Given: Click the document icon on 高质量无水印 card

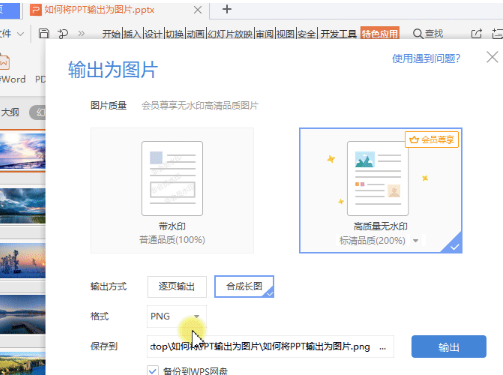Looking at the screenshot, I should click(x=378, y=178).
